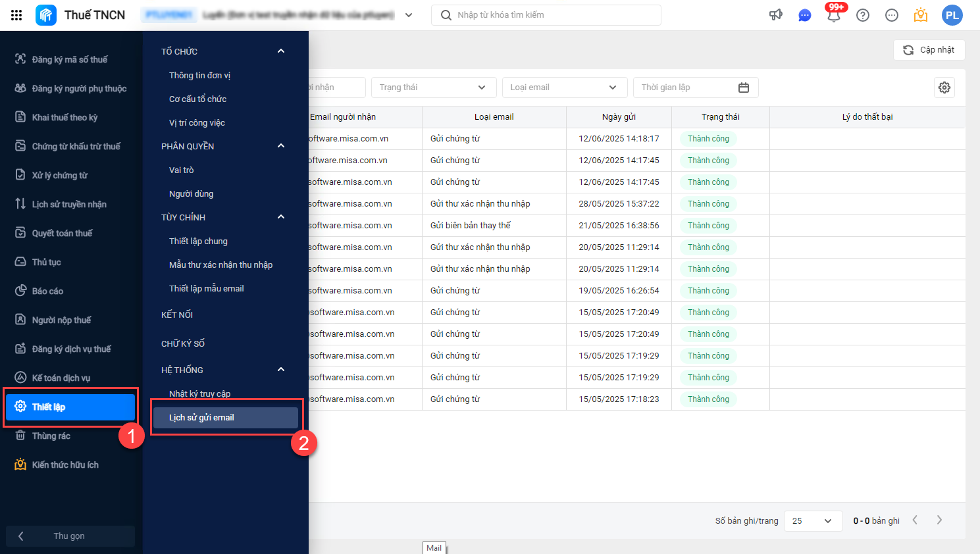Open the more options ellipsis icon
Image resolution: width=980 pixels, height=554 pixels.
(x=892, y=15)
